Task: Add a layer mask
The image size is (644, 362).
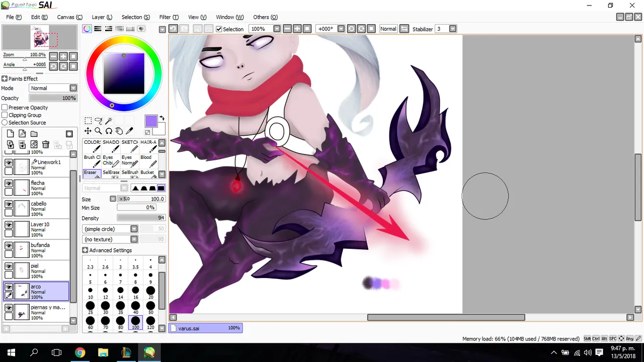Action: pos(69,134)
